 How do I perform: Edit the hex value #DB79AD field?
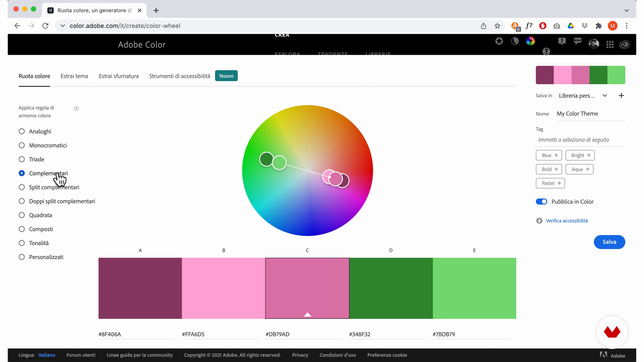[304, 334]
